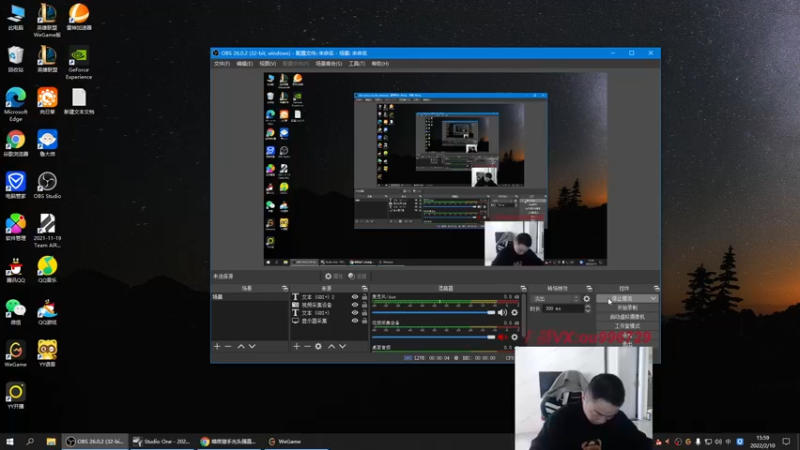Viewport: 800px width, 450px height.
Task: Launch Microsoft Edge from the desktop
Action: point(16,104)
